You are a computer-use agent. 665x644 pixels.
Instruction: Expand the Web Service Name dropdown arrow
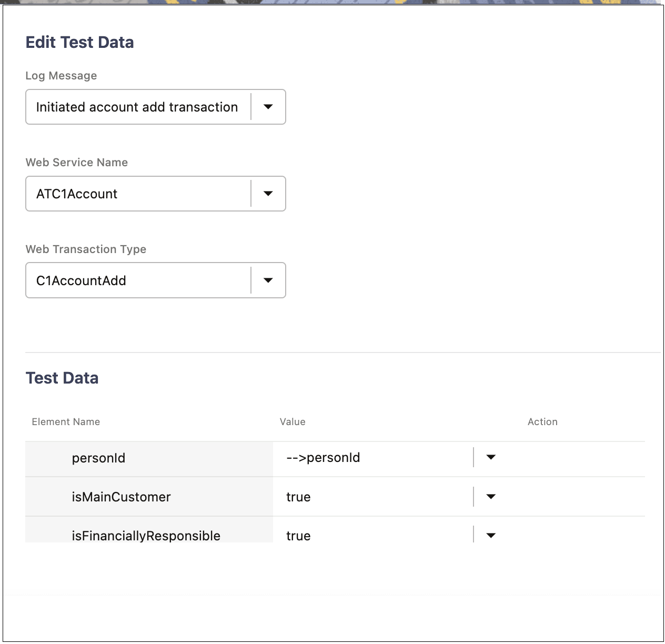[268, 194]
